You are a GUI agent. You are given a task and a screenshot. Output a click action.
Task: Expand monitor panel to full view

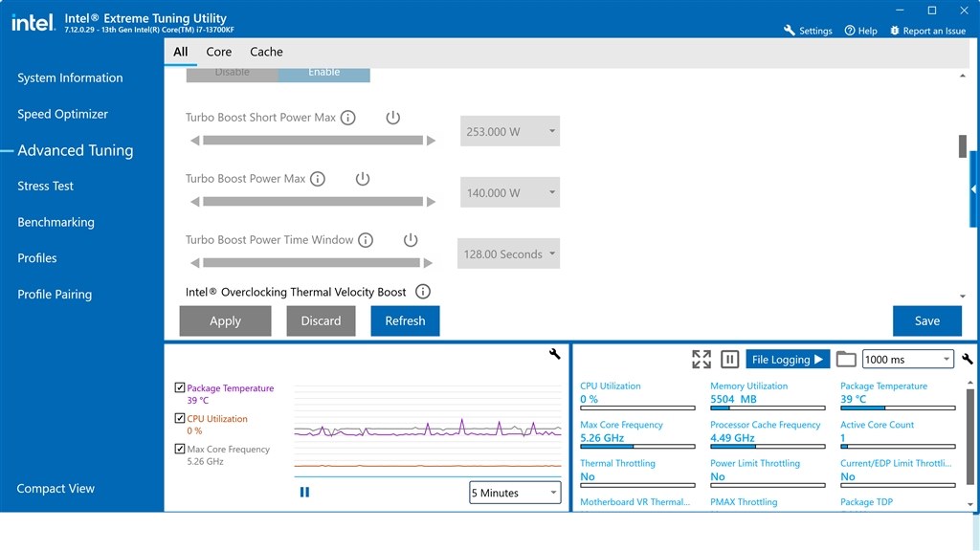[x=702, y=360]
